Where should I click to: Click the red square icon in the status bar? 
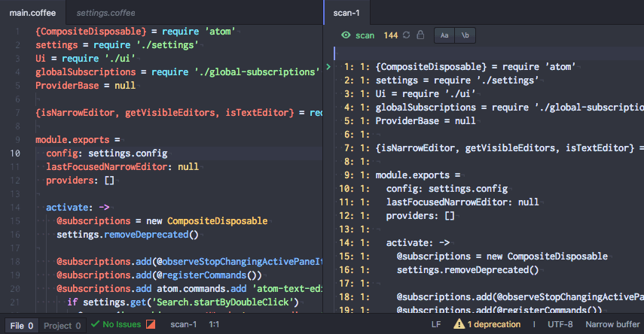[151, 324]
